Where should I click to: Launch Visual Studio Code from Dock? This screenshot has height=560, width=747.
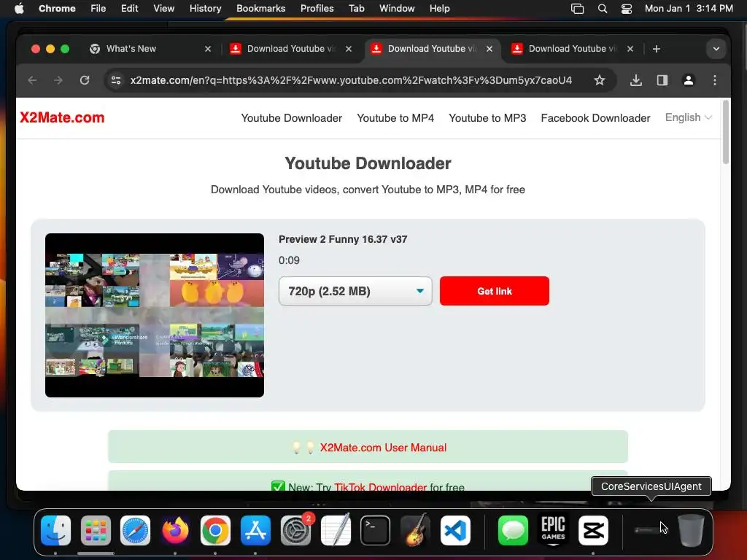pyautogui.click(x=455, y=530)
